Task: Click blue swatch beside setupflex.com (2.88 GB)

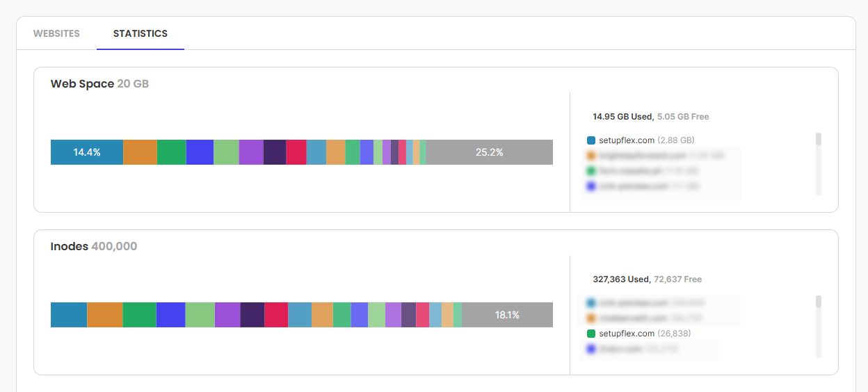Action: (x=591, y=140)
